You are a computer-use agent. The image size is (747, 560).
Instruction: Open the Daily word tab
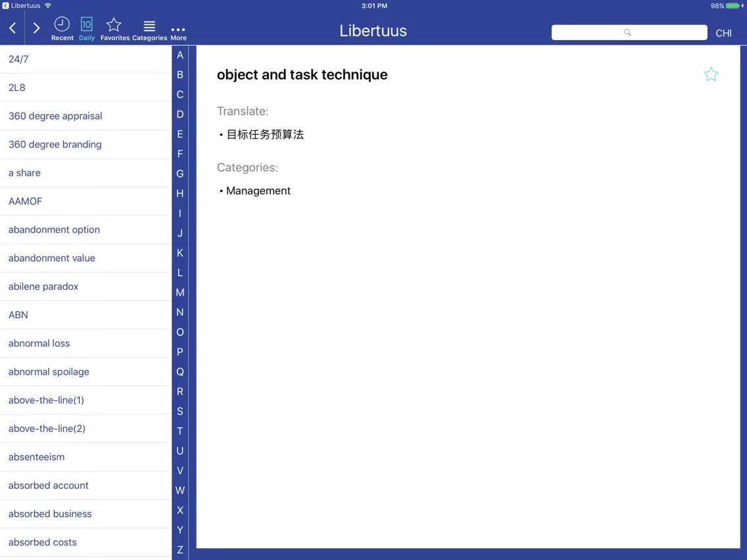pyautogui.click(x=87, y=29)
